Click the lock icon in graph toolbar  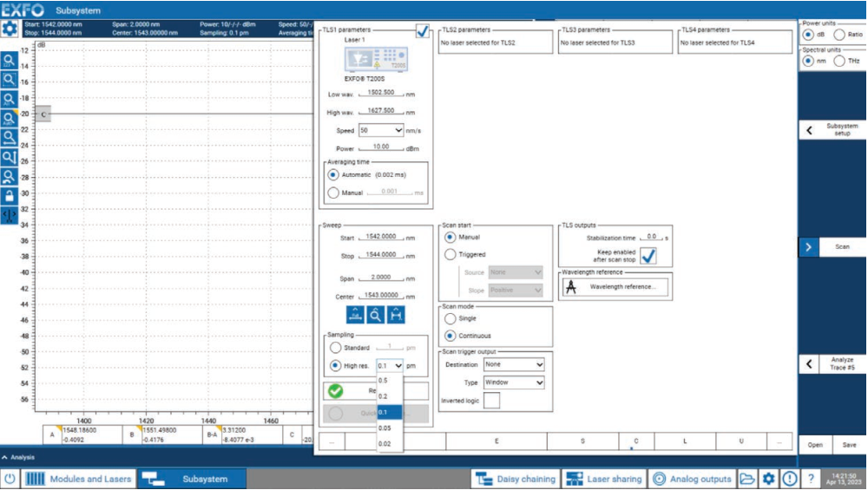(x=10, y=195)
